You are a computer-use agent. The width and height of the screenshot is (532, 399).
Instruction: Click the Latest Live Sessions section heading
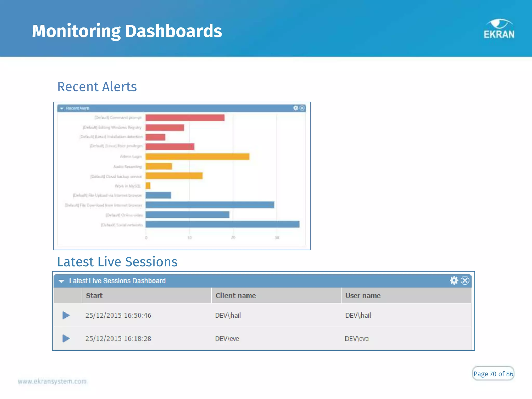[x=117, y=262]
